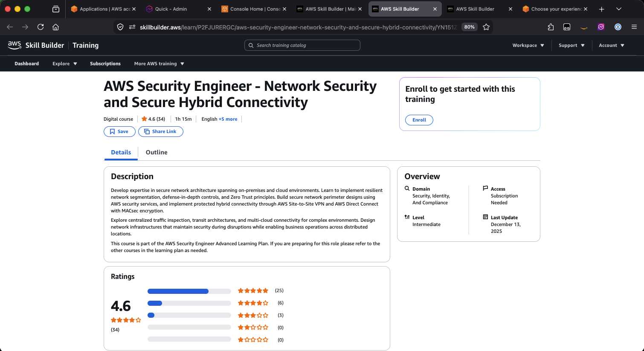
Task: Click the 80% zoom indicator
Action: (x=470, y=27)
